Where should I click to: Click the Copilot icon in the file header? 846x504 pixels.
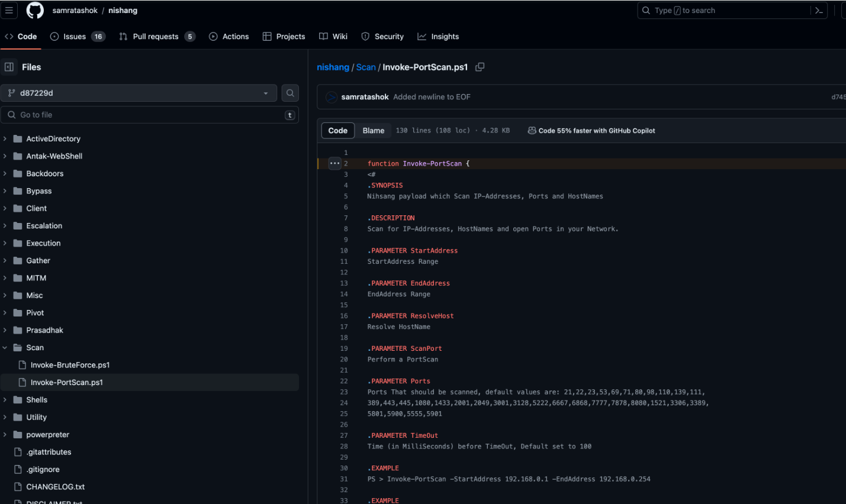coord(532,131)
